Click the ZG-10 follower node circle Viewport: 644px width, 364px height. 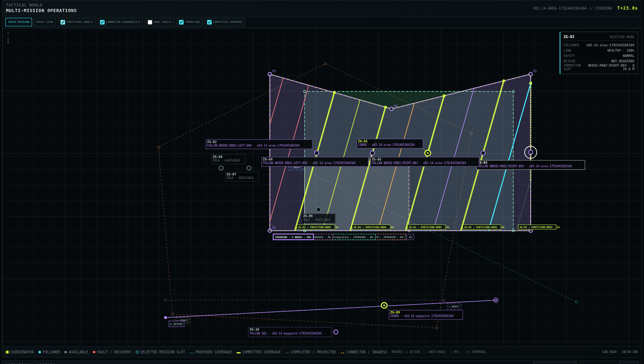[x=336, y=332]
